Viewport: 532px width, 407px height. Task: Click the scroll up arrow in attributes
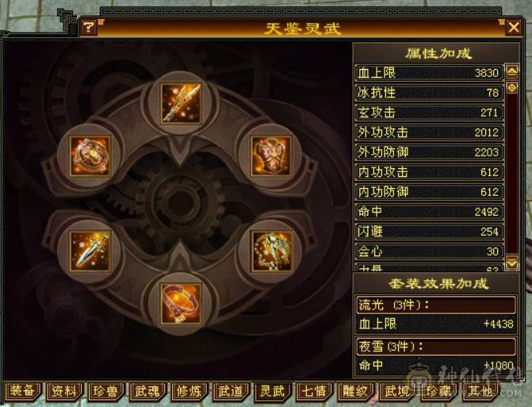512,71
